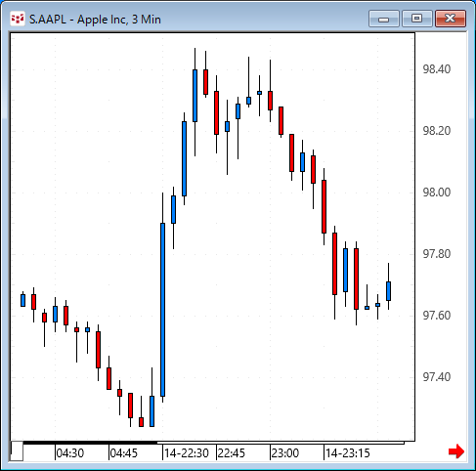Maximize the S.AAPL chart window

[x=417, y=19]
